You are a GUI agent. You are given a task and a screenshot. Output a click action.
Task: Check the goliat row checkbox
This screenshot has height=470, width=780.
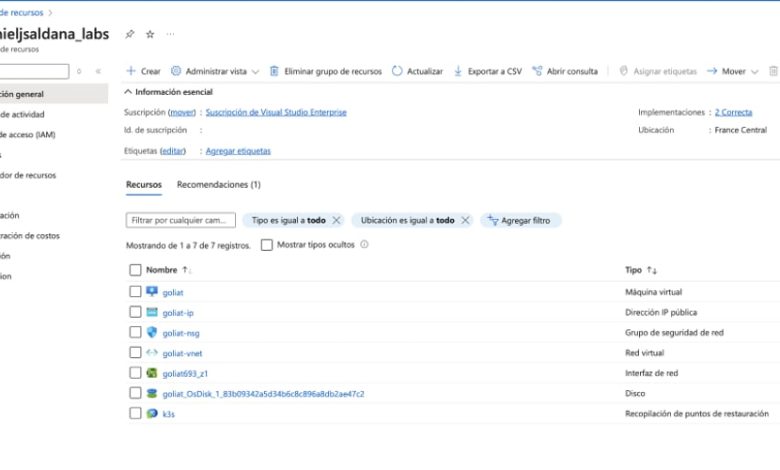135,291
